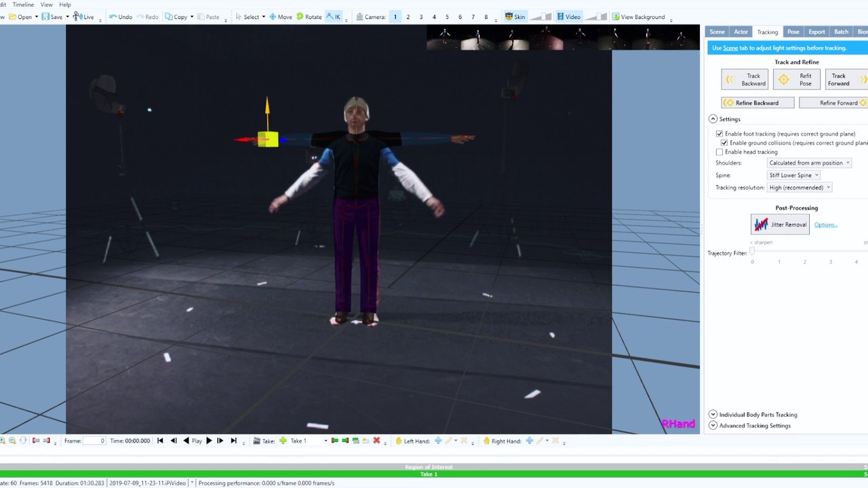The height and width of the screenshot is (488, 868).
Task: Click the Track Backward button
Action: click(745, 79)
